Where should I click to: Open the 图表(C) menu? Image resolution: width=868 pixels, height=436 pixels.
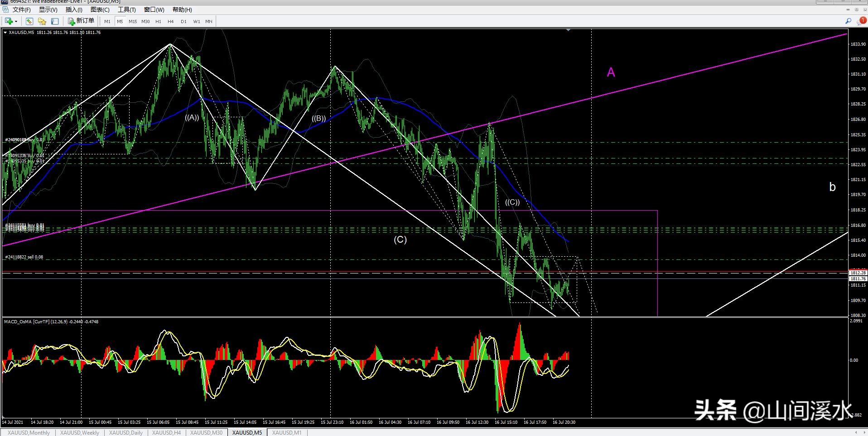point(100,10)
